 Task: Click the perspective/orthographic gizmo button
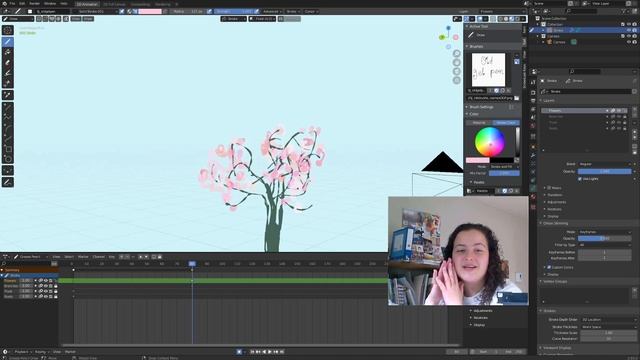coord(457,80)
